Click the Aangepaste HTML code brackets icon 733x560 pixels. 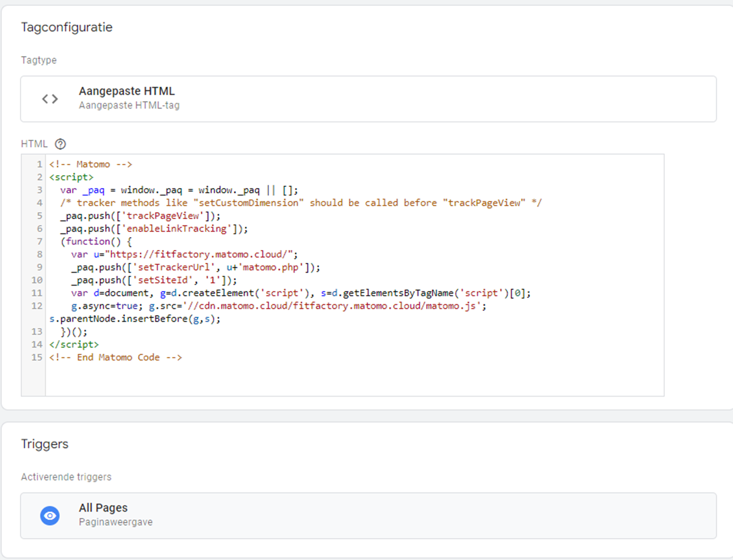pyautogui.click(x=50, y=99)
